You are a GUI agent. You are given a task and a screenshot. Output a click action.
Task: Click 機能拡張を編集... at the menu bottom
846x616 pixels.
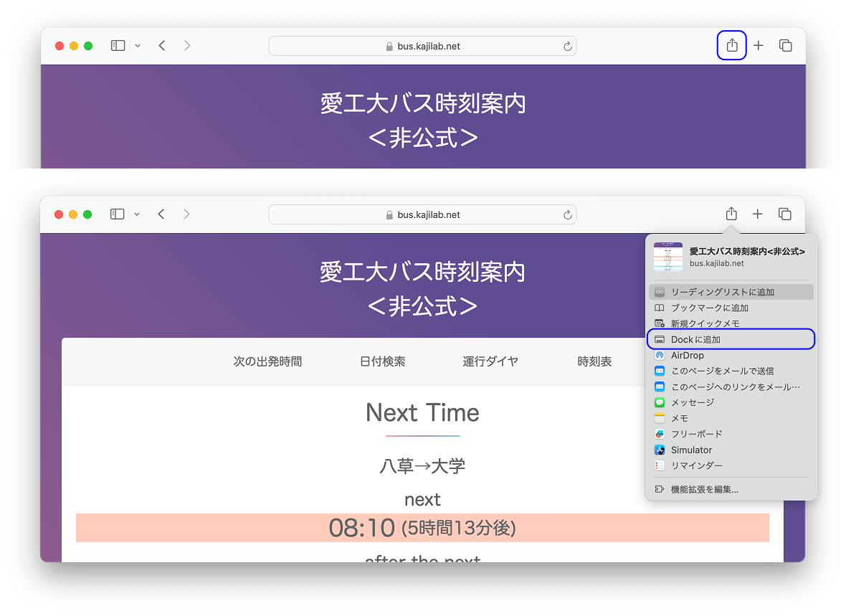[x=704, y=490]
